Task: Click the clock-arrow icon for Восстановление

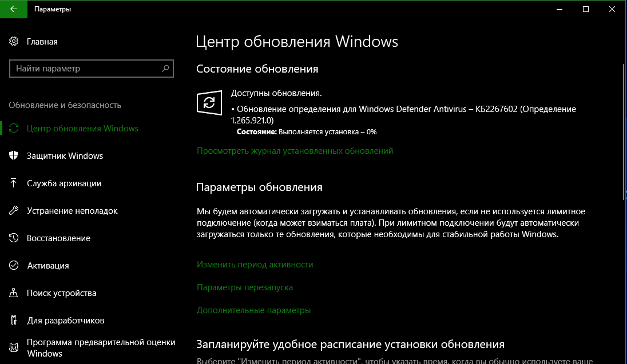Action: point(14,238)
